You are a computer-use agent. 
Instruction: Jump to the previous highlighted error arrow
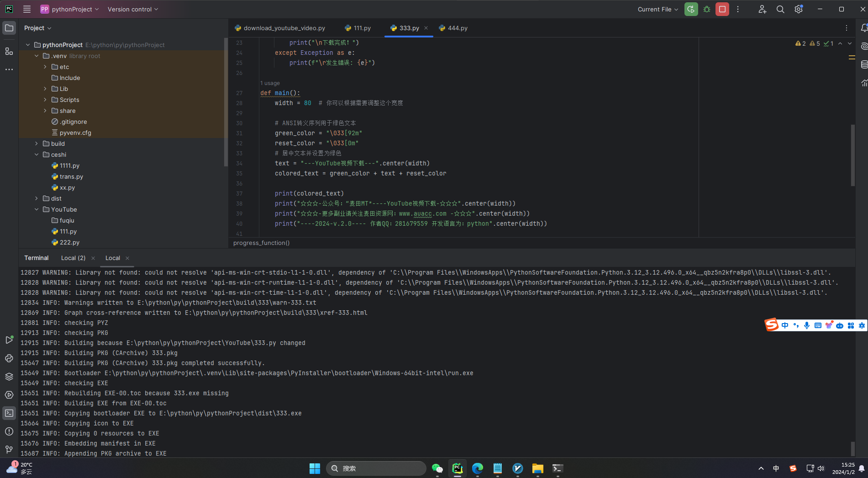pyautogui.click(x=840, y=43)
